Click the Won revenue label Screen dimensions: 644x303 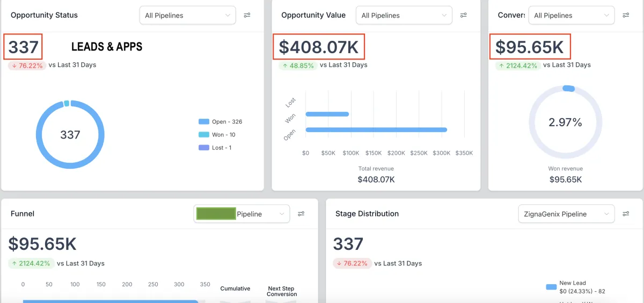click(566, 169)
